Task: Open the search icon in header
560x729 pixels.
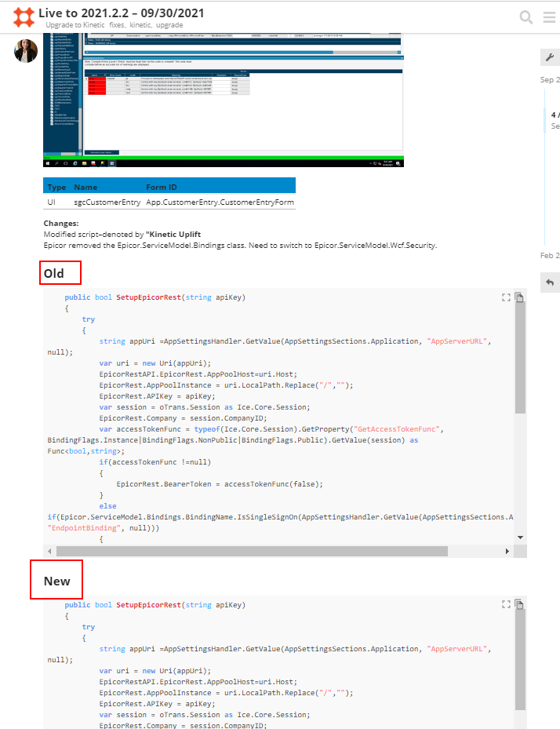Action: click(x=525, y=17)
